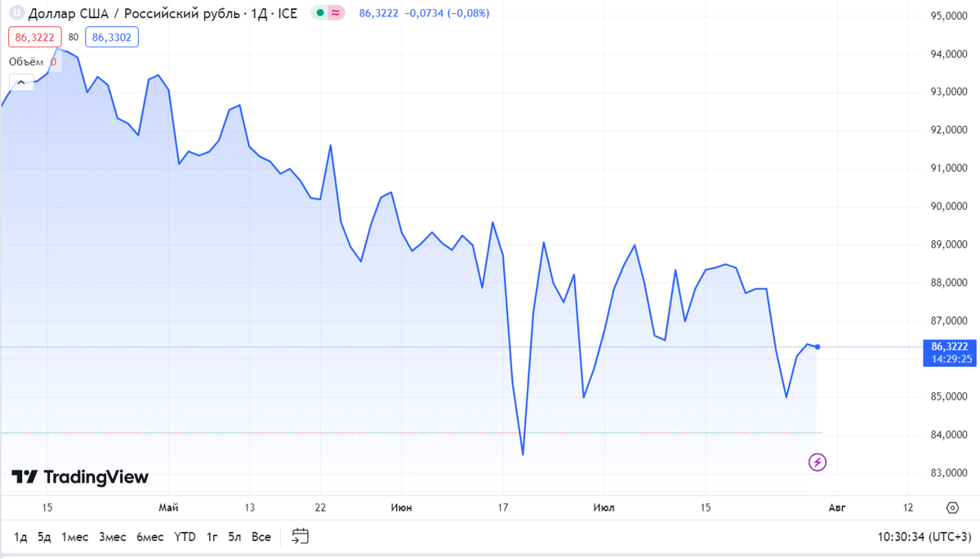Click the pink data approximation icon

(x=336, y=13)
